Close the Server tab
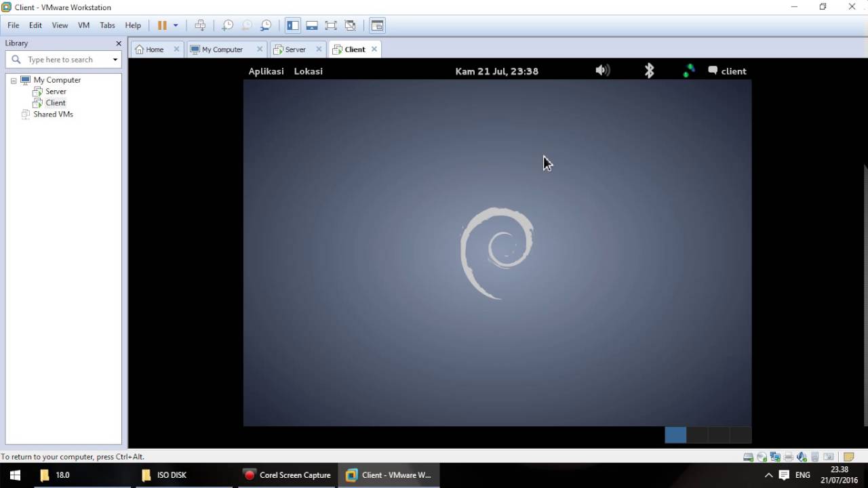868x488 pixels. point(319,49)
